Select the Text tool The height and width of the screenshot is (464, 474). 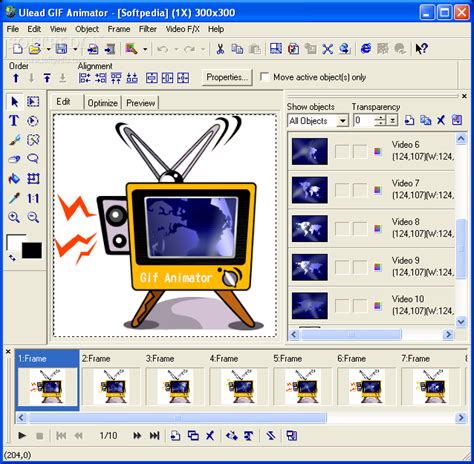click(x=14, y=120)
